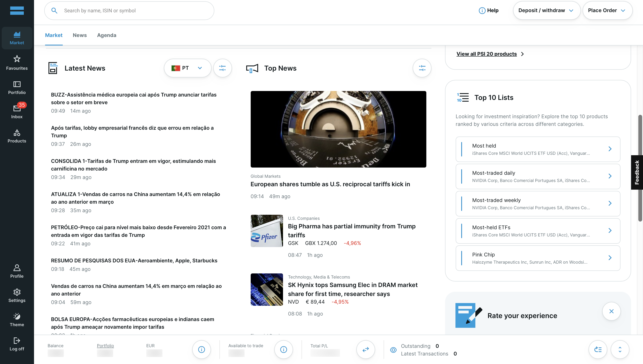The height and width of the screenshot is (364, 643).
Task: Click the Total P/L swap arrows icon
Action: pyautogui.click(x=366, y=349)
